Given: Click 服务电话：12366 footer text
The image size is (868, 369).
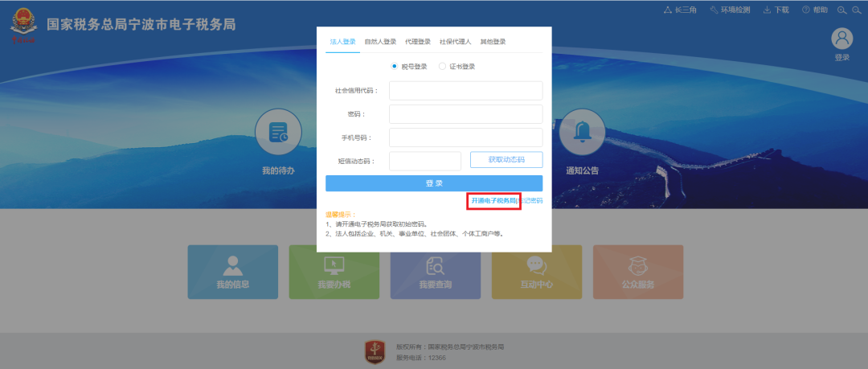Looking at the screenshot, I should 420,358.
